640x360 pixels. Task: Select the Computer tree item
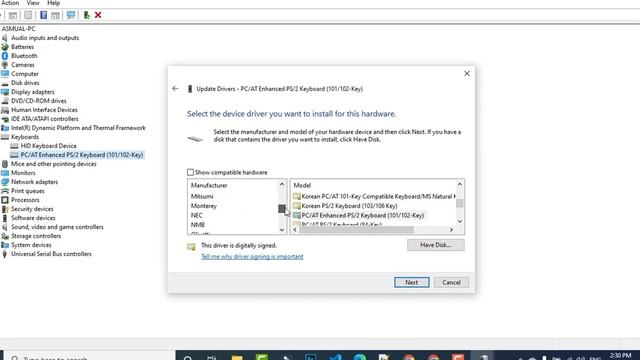point(24,74)
